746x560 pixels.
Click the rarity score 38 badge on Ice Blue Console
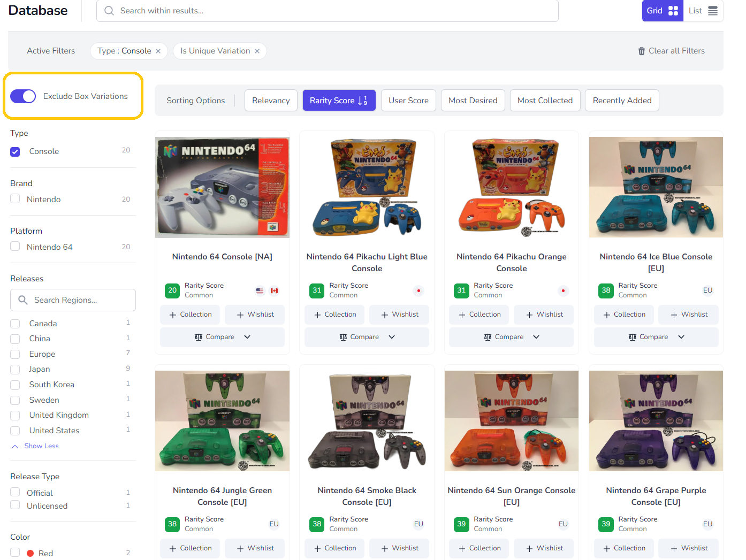pyautogui.click(x=606, y=290)
